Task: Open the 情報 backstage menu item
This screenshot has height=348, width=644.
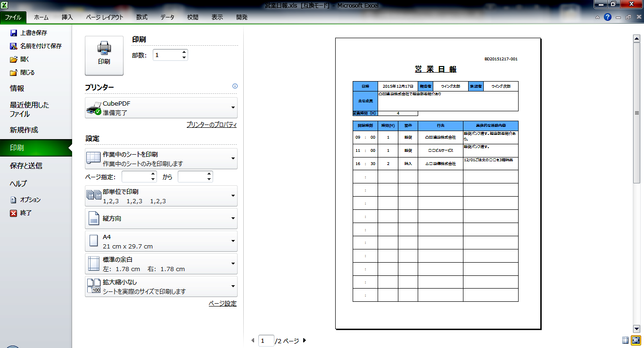Action: [17, 88]
